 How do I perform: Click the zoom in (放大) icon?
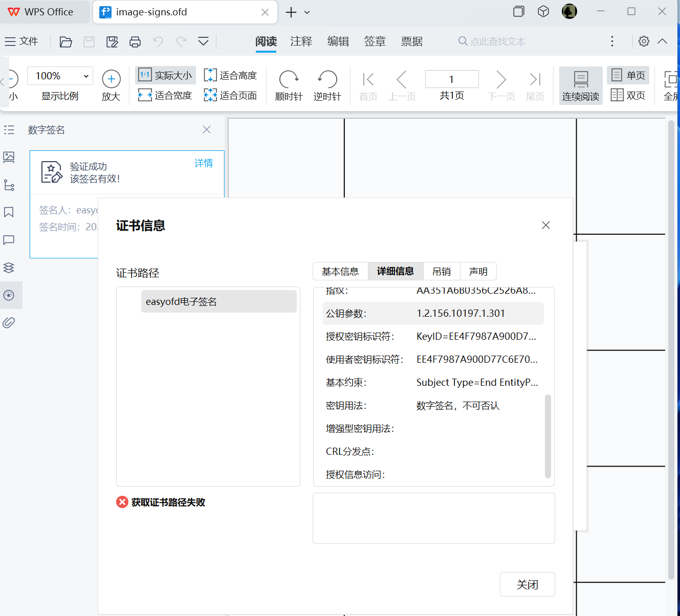pos(111,80)
